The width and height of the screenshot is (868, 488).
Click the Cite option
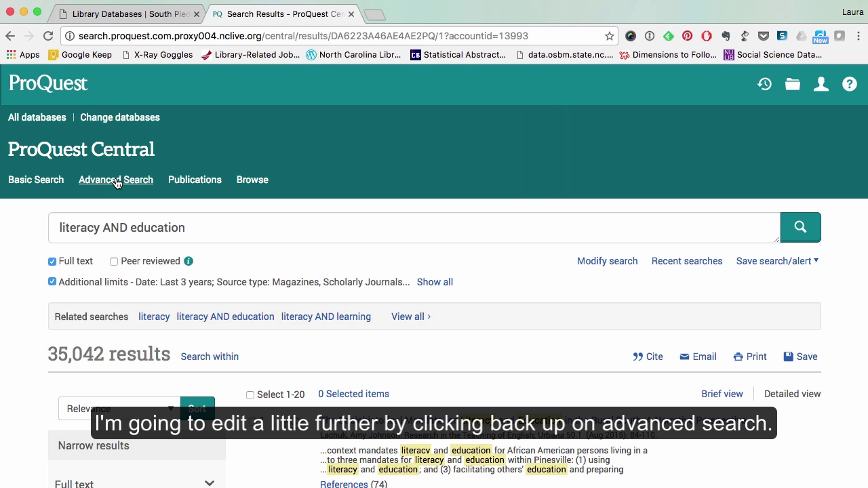[x=648, y=357]
